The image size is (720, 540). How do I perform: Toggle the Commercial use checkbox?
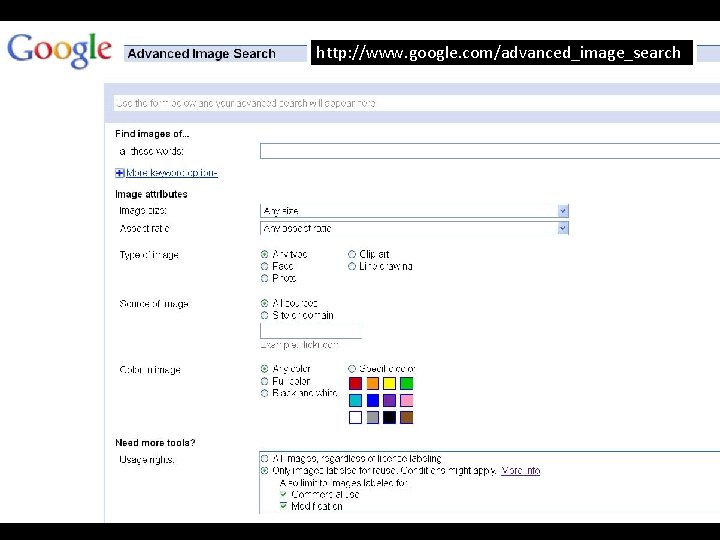pos(283,495)
